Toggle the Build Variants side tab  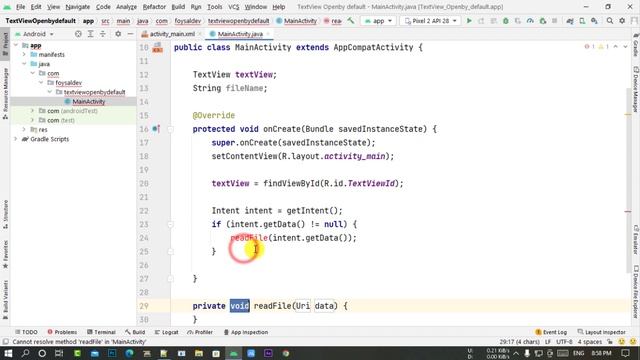5,300
